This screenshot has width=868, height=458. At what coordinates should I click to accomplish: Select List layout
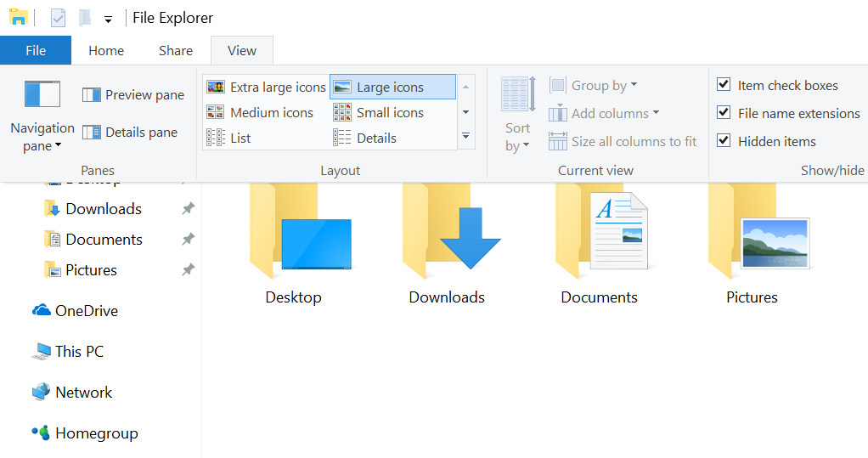[x=228, y=138]
